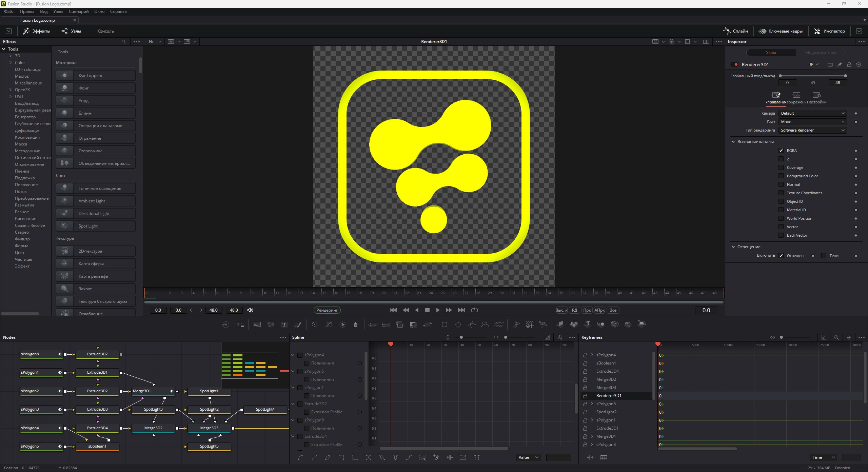
Task: Click the Blur droplet tool icon
Action: pos(355,324)
